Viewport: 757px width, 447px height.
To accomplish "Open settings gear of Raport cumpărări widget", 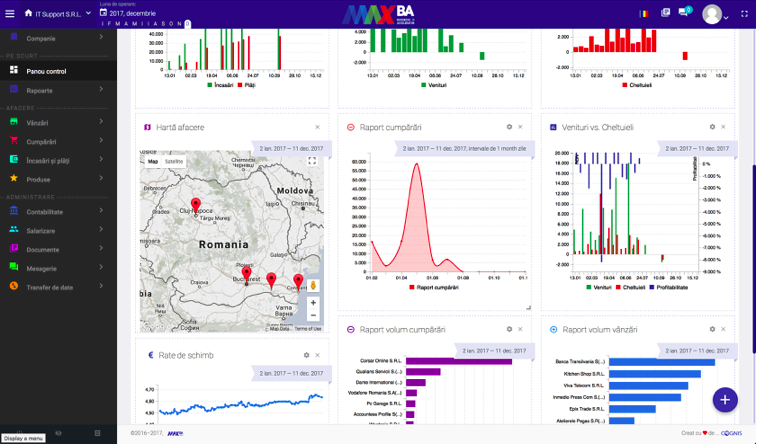I will (x=509, y=127).
